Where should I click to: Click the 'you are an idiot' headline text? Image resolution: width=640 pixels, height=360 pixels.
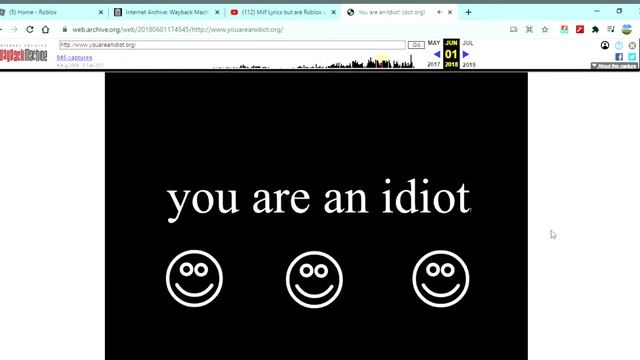click(319, 200)
